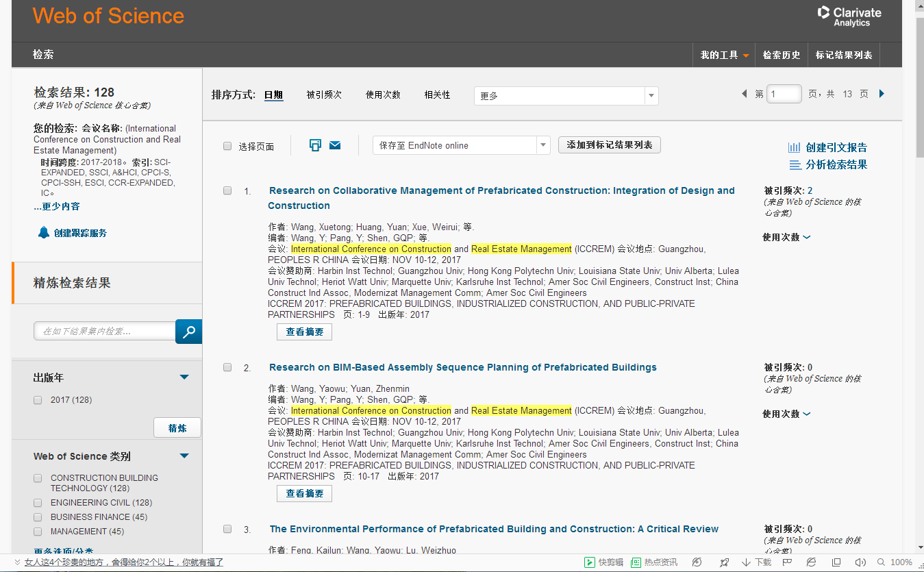924x572 pixels.
Task: Click the bar chart icon beside 创建引文报告
Action: tap(795, 147)
